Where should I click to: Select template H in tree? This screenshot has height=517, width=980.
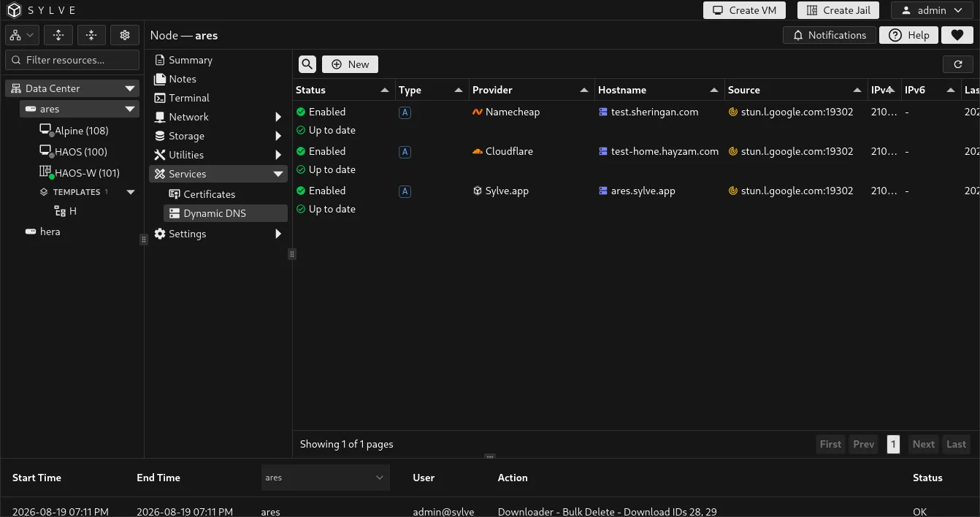(x=66, y=211)
